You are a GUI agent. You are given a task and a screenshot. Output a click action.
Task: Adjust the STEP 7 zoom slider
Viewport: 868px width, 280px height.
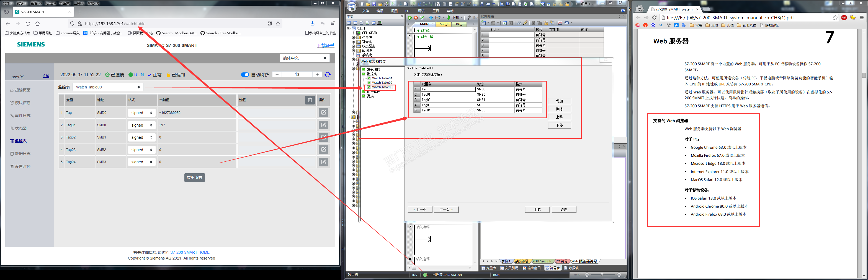point(602,275)
